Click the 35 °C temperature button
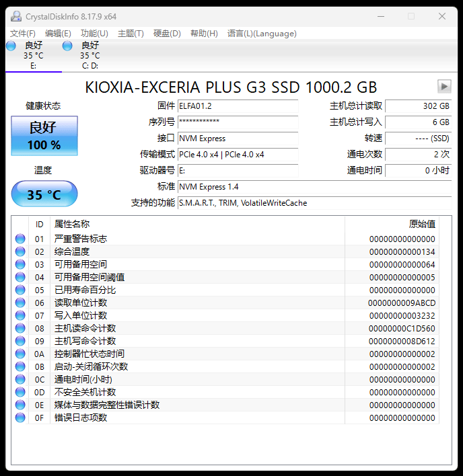This screenshot has height=476, width=463. click(x=44, y=195)
